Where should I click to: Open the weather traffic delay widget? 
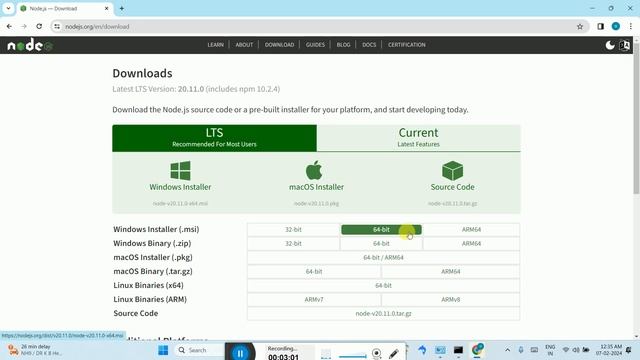[x=35, y=350]
